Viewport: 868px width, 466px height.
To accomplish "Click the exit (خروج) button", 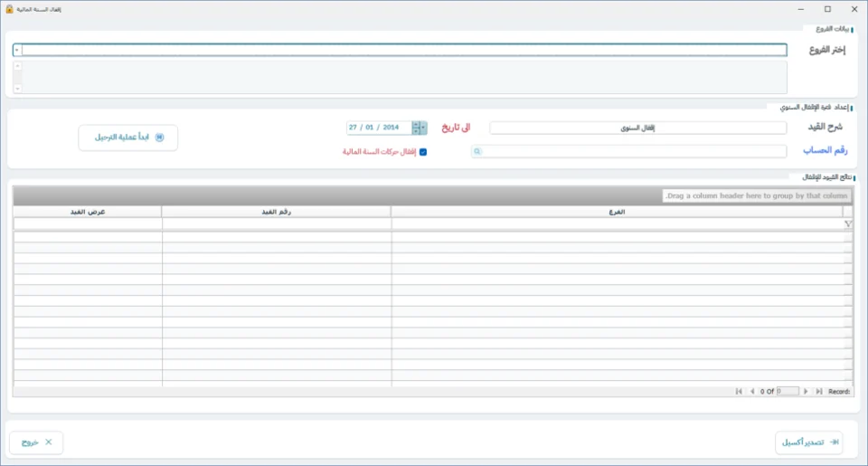I will tap(36, 442).
